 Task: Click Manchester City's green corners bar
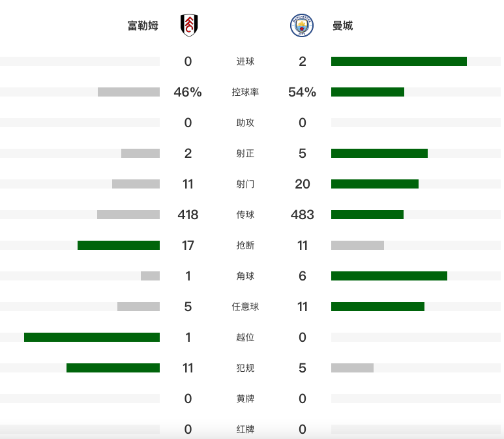tap(389, 276)
